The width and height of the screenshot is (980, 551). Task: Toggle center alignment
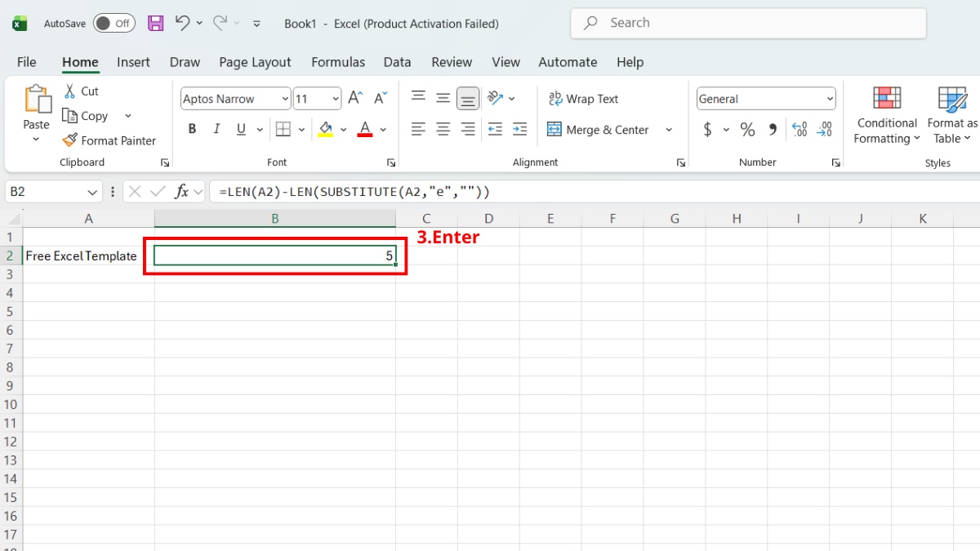tap(443, 128)
